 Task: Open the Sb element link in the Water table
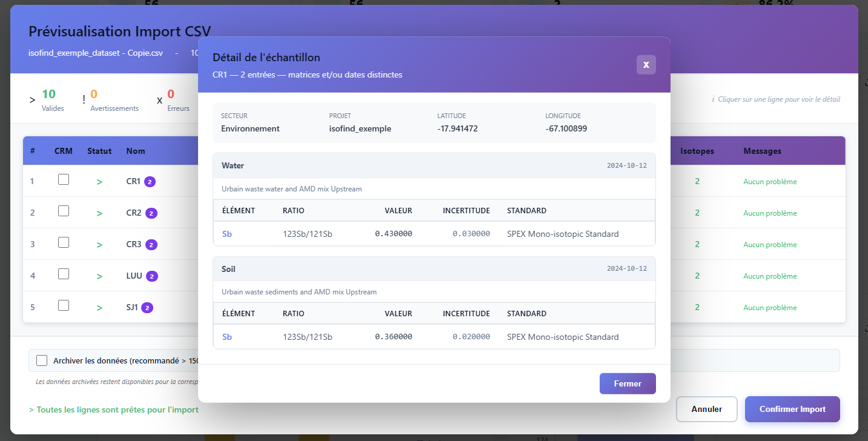[x=227, y=233]
